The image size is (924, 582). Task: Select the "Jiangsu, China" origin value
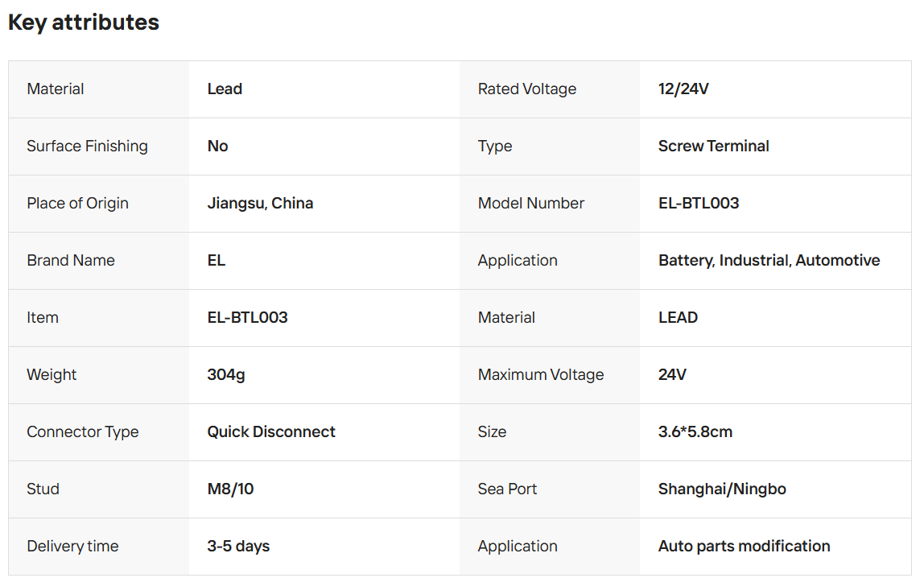(x=260, y=204)
